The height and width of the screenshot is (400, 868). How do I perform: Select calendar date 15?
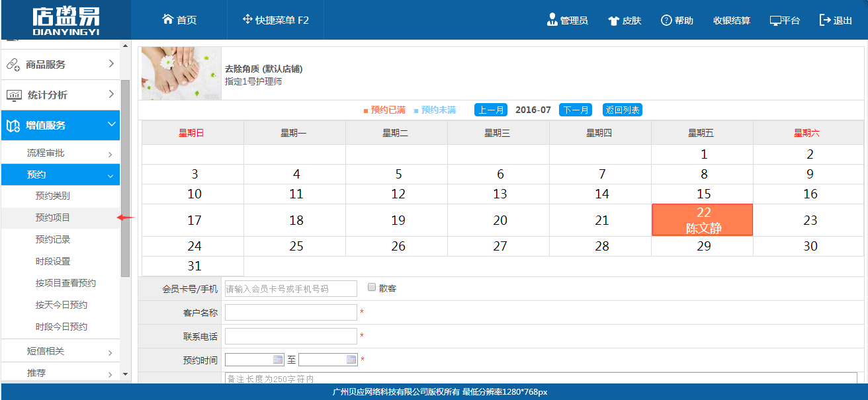[703, 194]
